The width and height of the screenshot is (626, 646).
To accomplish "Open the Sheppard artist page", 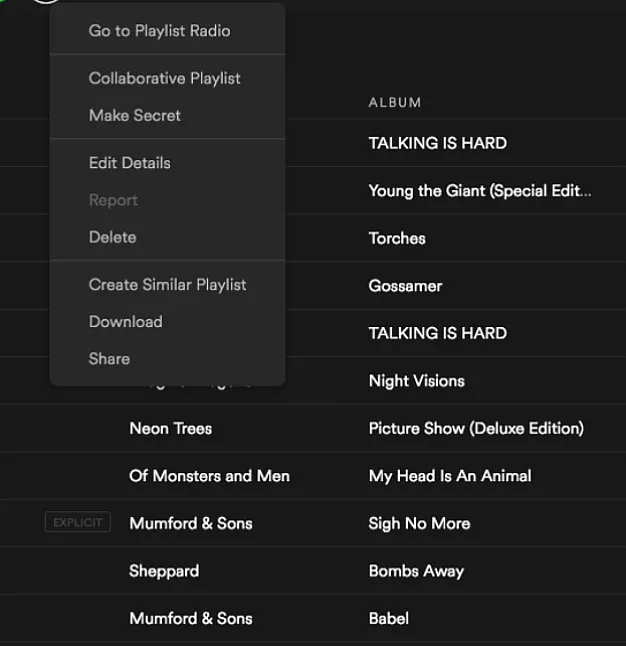I will pos(164,571).
